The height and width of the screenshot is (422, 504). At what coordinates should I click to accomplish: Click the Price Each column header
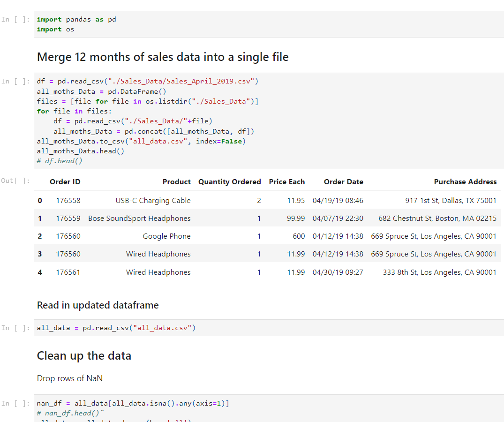[x=286, y=182]
